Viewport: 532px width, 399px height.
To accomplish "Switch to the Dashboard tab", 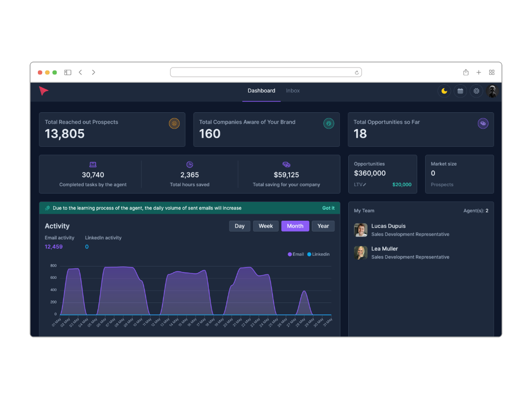I will [261, 91].
